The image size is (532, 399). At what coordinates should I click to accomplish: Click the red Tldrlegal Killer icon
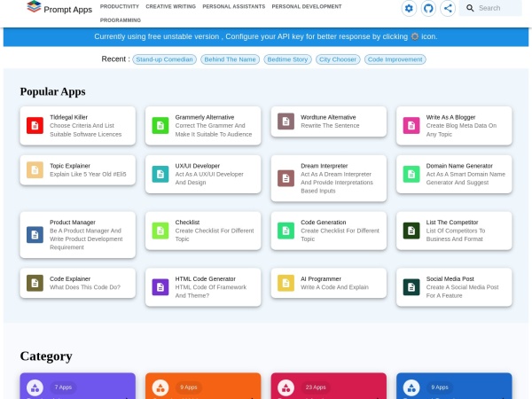(35, 125)
